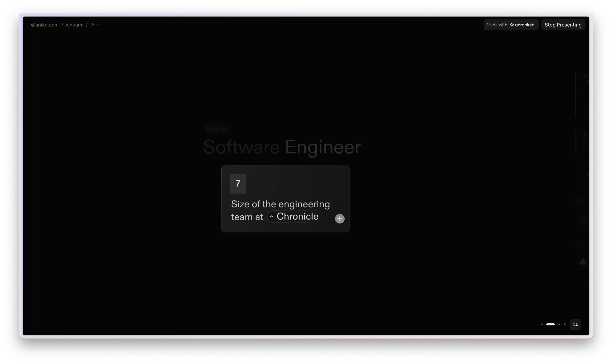Click the Chronicle logo icon in navbar
Viewport: 612px width, 364px height.
(x=512, y=25)
